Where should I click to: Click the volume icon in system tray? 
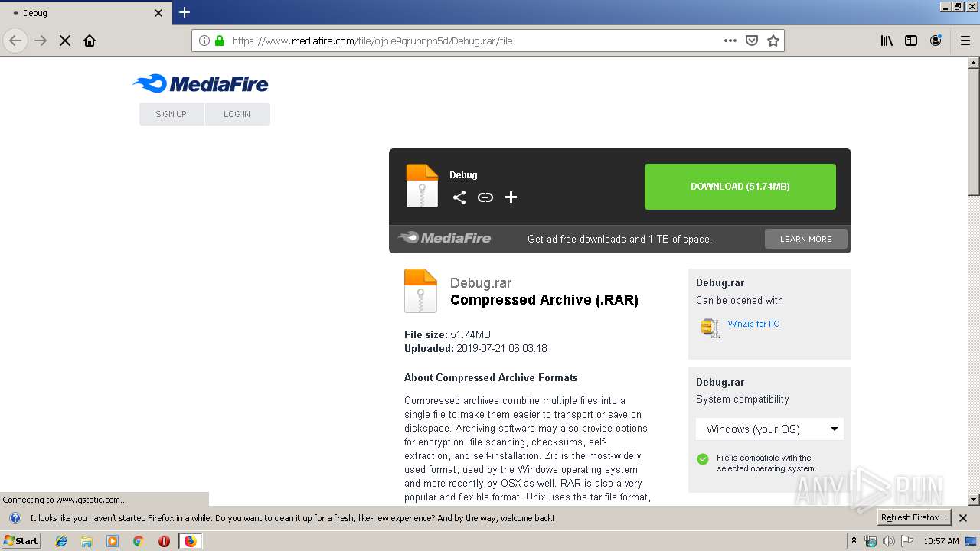(x=889, y=541)
